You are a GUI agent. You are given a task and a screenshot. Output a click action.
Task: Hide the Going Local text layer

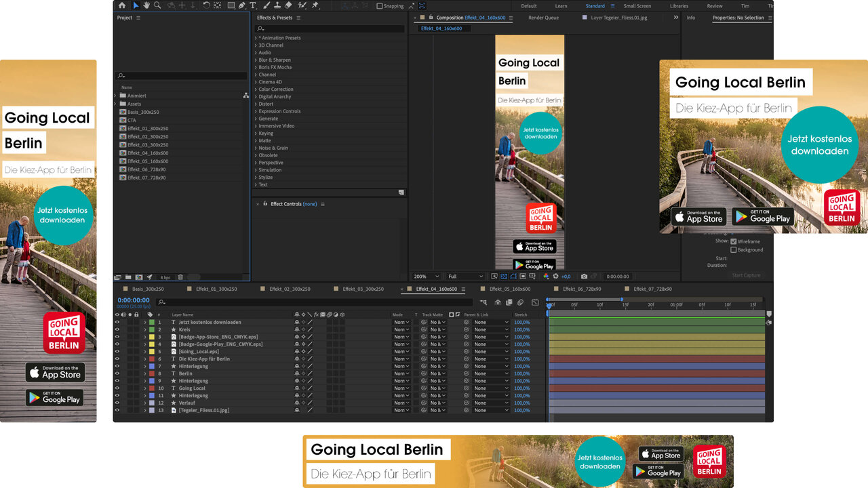[x=117, y=388]
